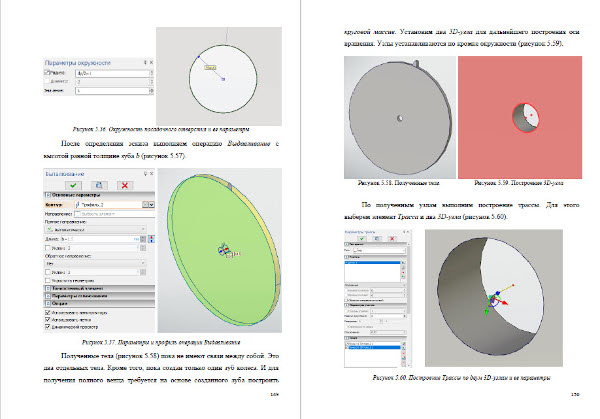Screen dimensions: 600x419
Task: Close the circle parameters panel
Action: 152,62
